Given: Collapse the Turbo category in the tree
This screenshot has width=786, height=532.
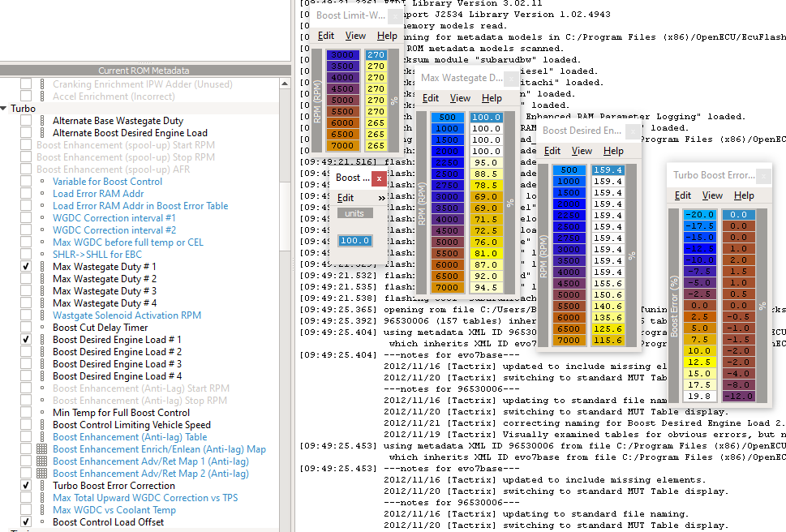Looking at the screenshot, I should click(x=4, y=109).
